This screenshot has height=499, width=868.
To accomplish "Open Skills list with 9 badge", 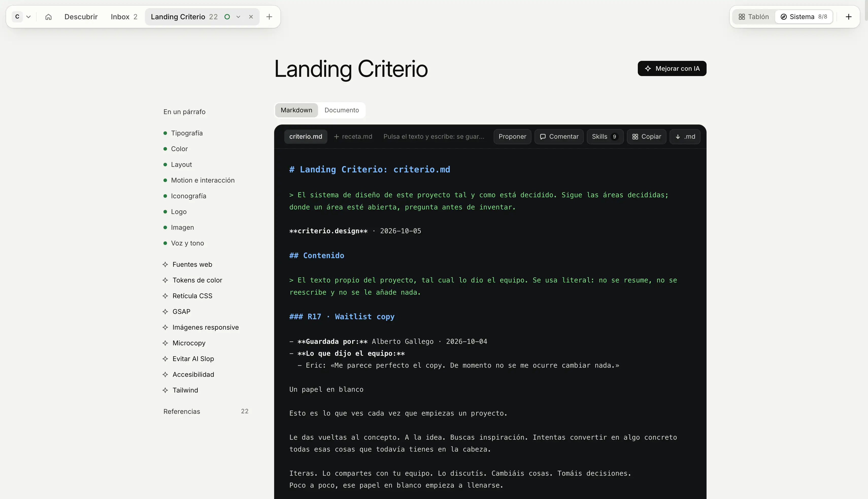I will pos(605,136).
